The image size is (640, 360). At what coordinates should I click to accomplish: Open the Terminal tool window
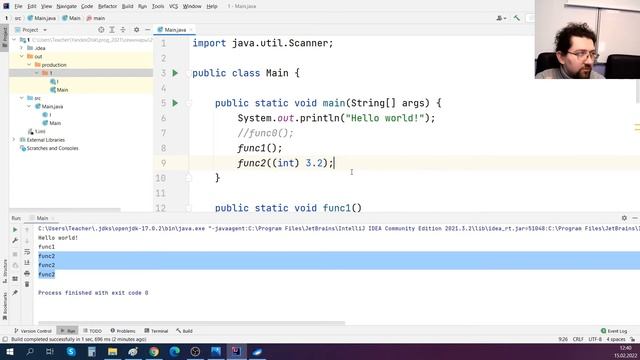[x=156, y=331]
